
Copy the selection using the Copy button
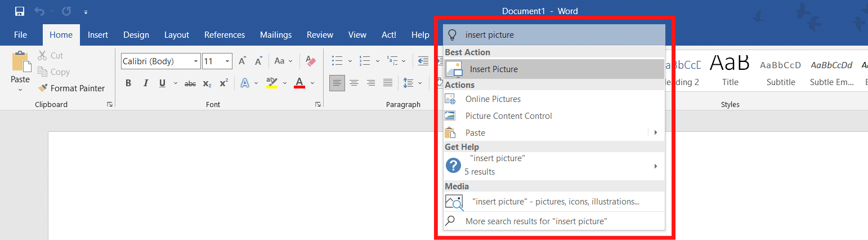pos(53,72)
